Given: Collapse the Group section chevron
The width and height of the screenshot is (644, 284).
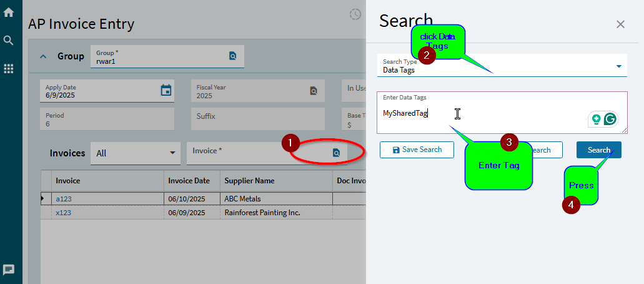Looking at the screenshot, I should (x=43, y=56).
